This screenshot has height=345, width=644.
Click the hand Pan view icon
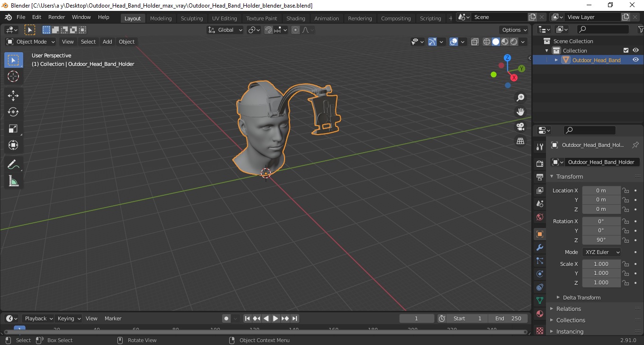(520, 112)
